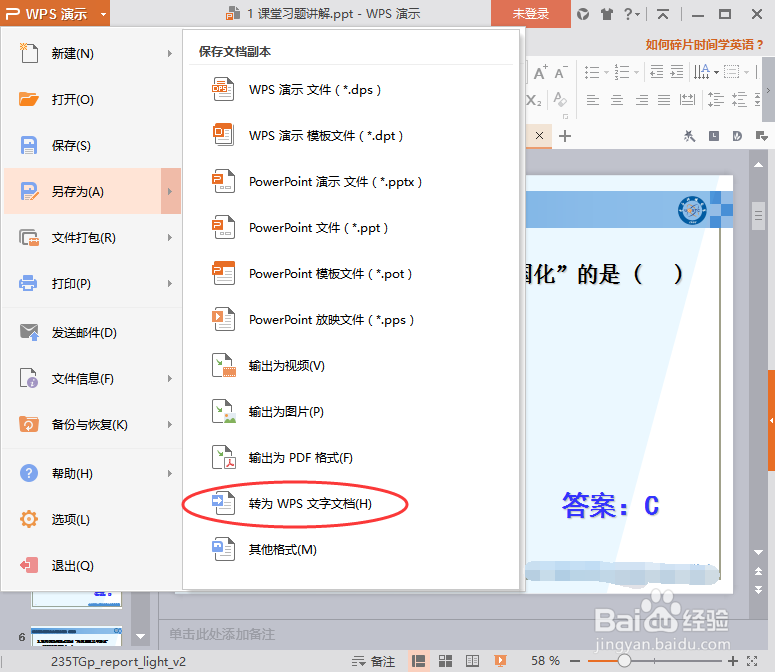Screen dimensions: 775x672
Task: Open the New (新建) menu entry
Action: tap(92, 53)
